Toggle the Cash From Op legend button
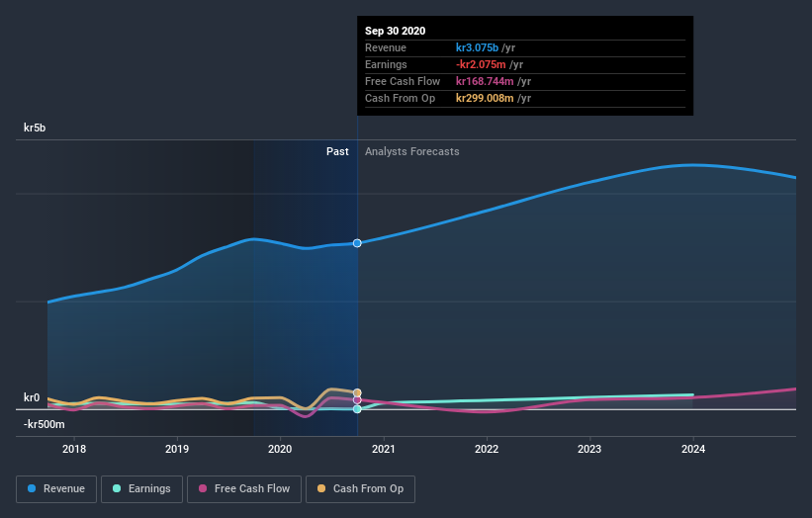 point(360,489)
